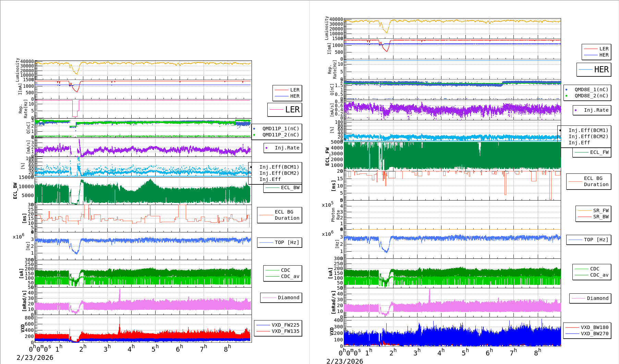Select the QMD8E_2(nC) green legend marker
Screen dimensions: 619x364
click(566, 96)
